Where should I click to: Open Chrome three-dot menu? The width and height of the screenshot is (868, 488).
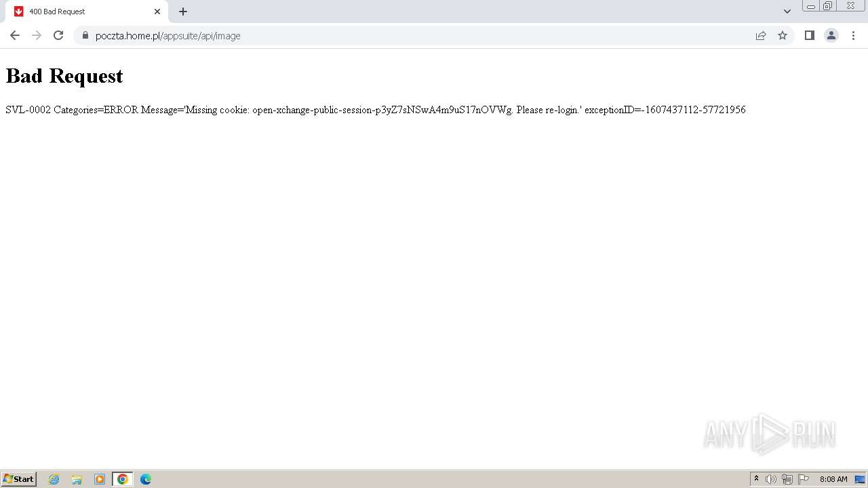click(x=853, y=35)
